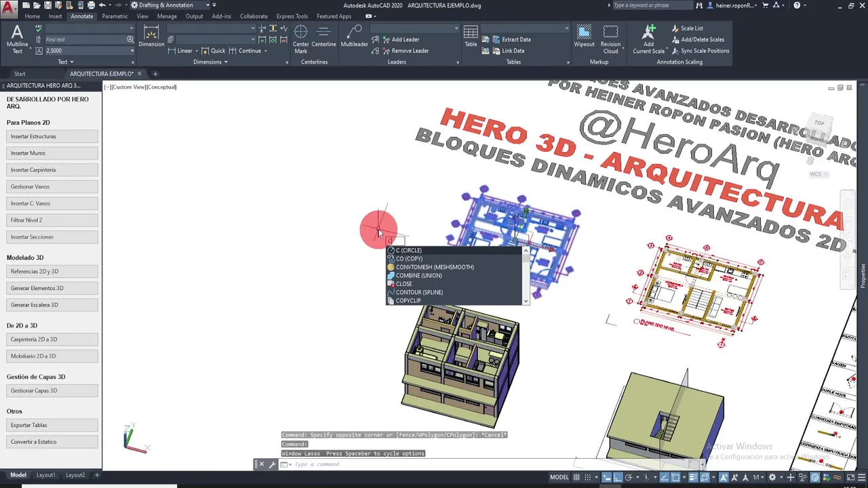This screenshot has width=868, height=488.
Task: Expand the Text panel dropdown
Action: 66,62
